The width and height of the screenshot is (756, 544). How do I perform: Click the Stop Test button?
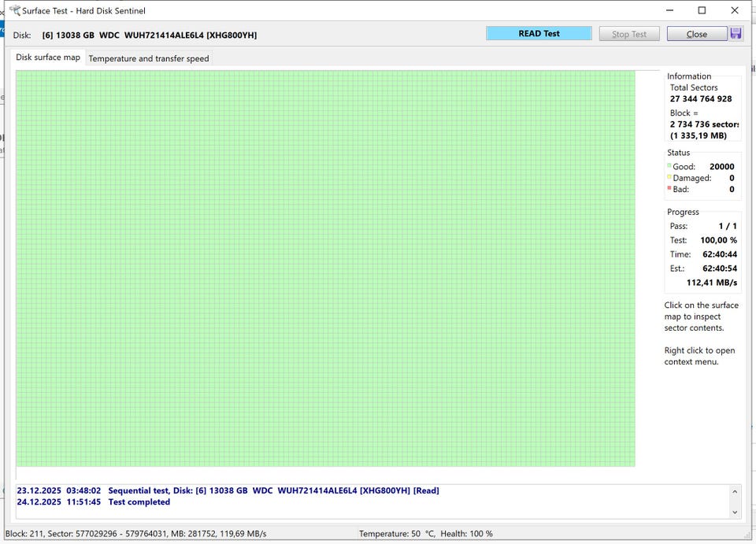pos(628,34)
